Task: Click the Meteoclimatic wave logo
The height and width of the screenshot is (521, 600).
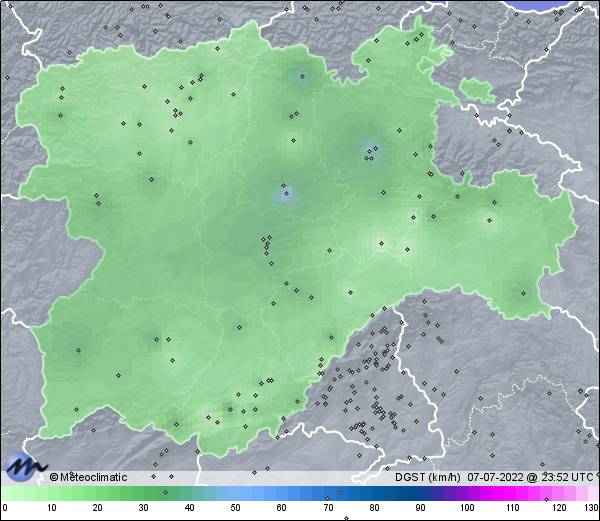Action: 24,467
